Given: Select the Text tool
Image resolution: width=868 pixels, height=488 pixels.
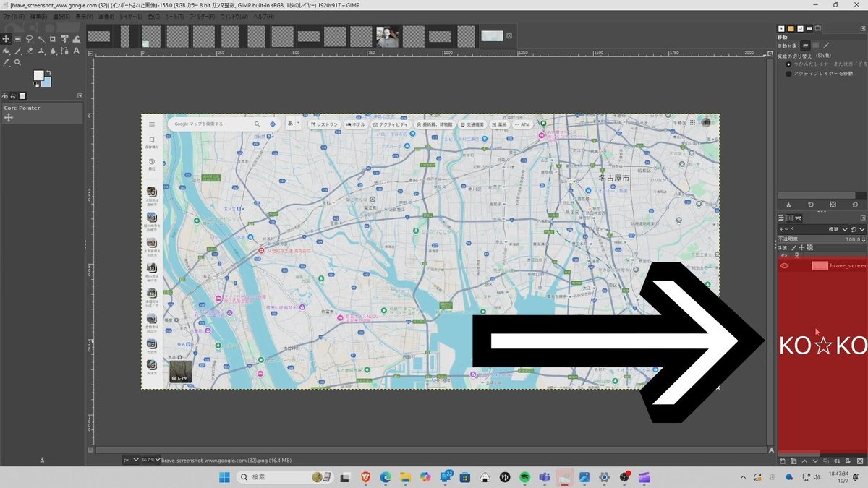Looking at the screenshot, I should coord(77,51).
